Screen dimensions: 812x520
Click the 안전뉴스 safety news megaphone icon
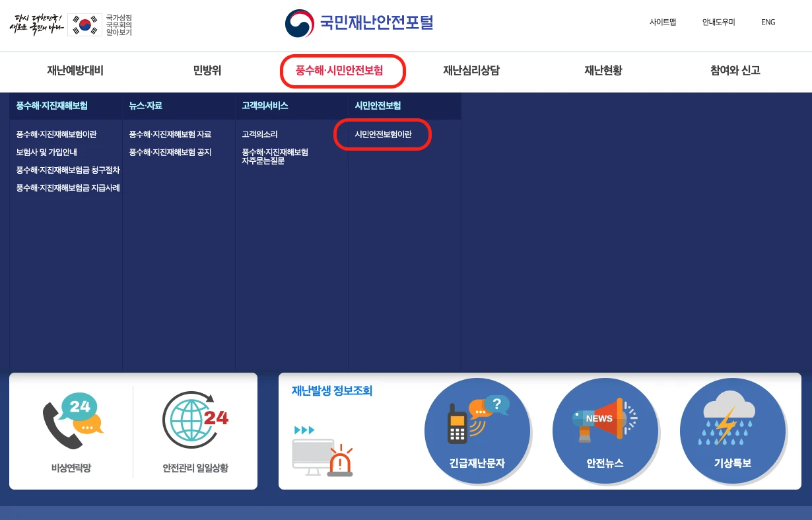click(x=605, y=431)
